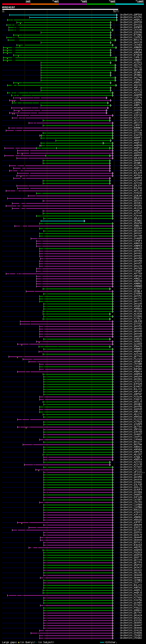The width and height of the screenshot is (146, 644).
Task: Click the label UniRef100_Q41040
Action: pyautogui.click(x=131, y=85)
